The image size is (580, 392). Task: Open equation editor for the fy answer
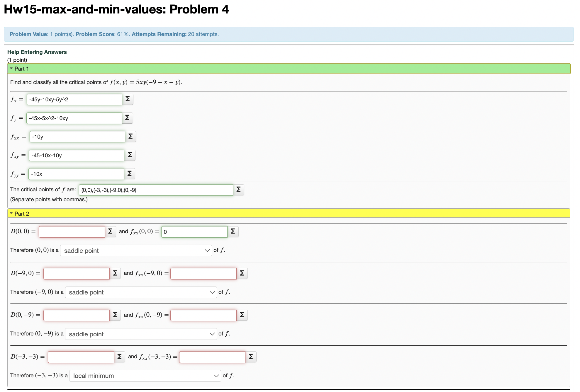(127, 118)
